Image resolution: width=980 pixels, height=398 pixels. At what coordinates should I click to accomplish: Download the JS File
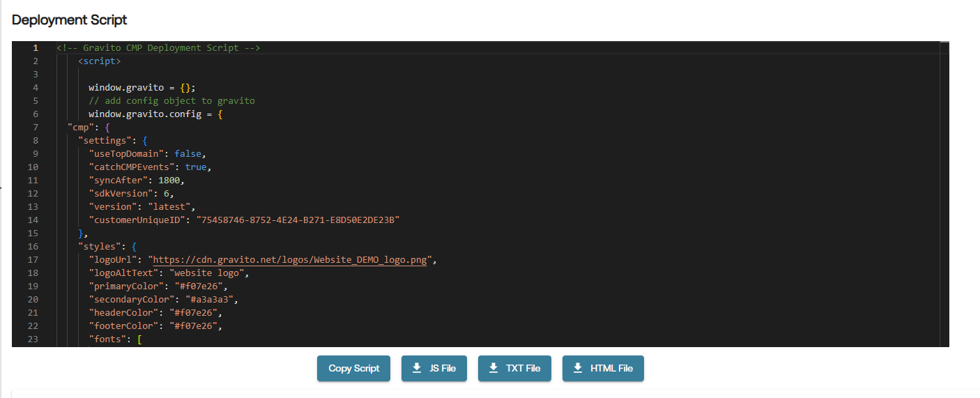434,368
